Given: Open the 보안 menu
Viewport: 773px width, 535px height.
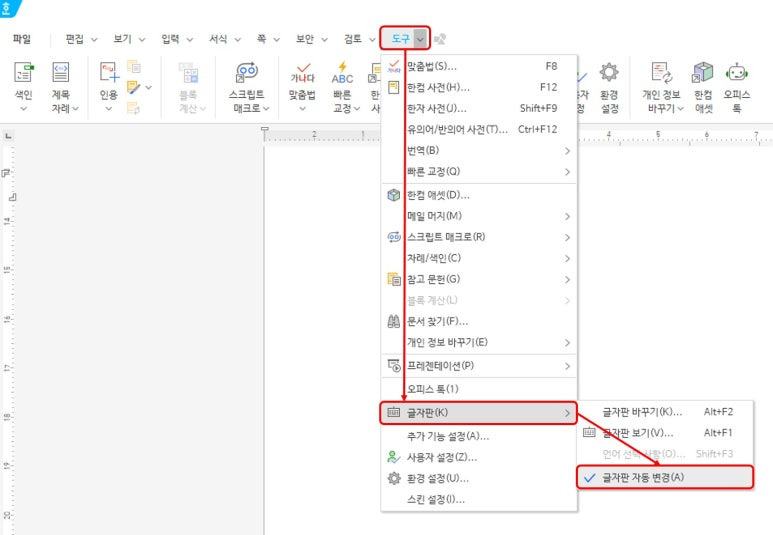Looking at the screenshot, I should click(305, 39).
